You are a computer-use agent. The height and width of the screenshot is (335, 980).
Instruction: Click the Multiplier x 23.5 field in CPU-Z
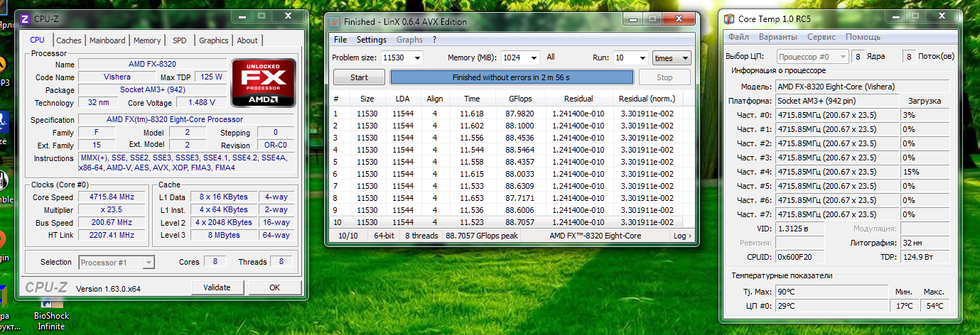click(112, 209)
